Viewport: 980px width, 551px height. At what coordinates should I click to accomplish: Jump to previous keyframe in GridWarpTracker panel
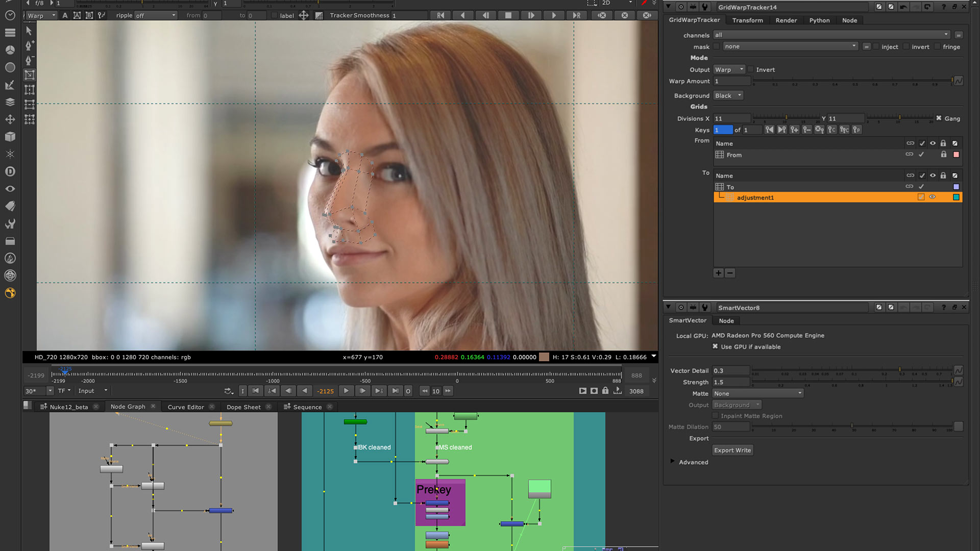click(x=770, y=130)
